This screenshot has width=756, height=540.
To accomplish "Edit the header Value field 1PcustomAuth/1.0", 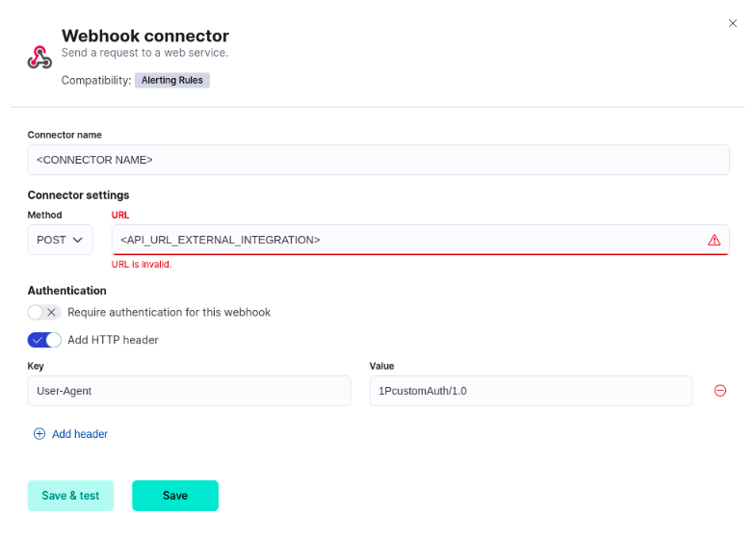I will [531, 391].
